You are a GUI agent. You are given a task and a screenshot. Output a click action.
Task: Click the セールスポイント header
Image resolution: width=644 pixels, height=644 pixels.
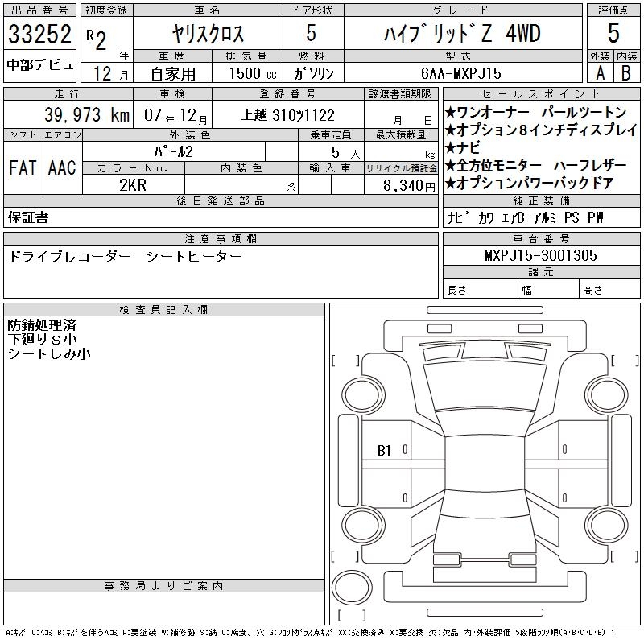(541, 93)
